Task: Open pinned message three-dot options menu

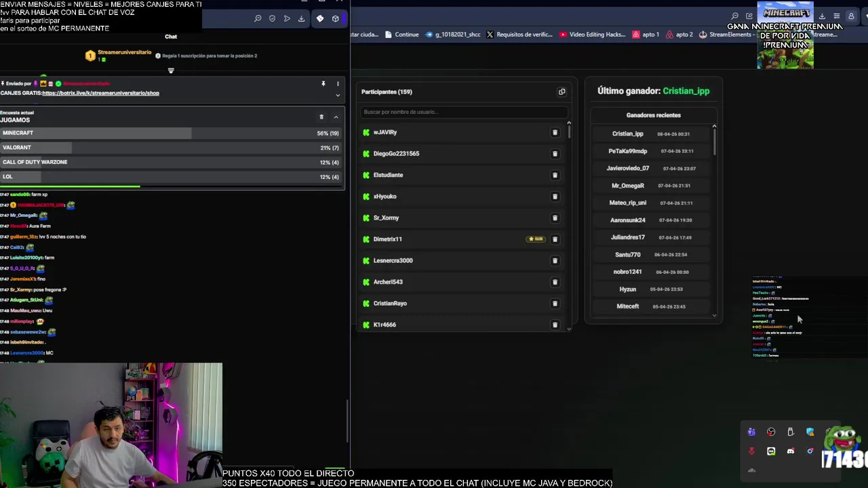Action: [338, 83]
